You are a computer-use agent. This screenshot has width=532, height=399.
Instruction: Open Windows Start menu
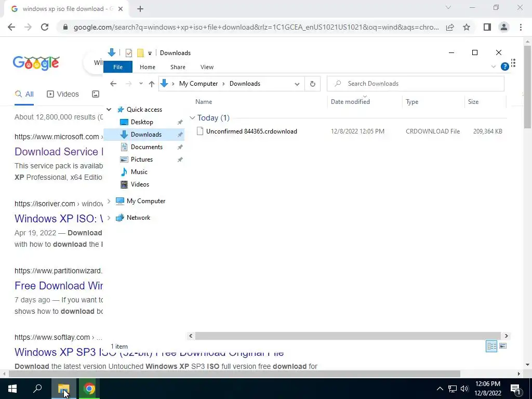point(12,389)
